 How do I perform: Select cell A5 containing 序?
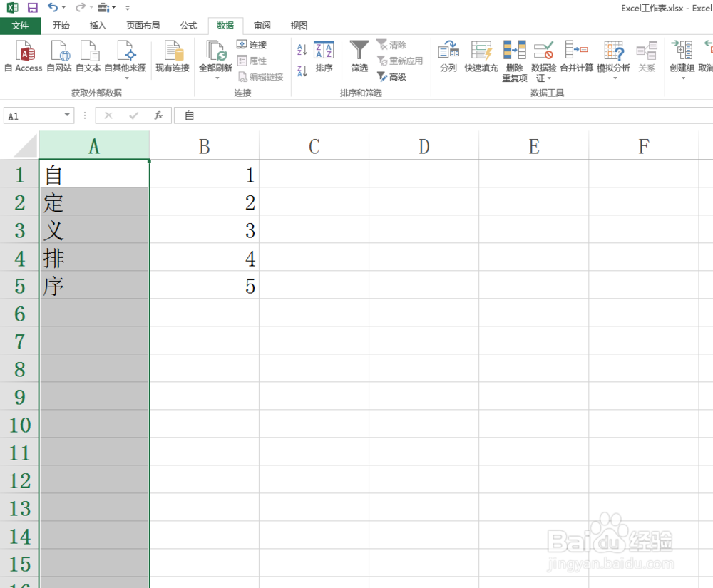pyautogui.click(x=94, y=285)
